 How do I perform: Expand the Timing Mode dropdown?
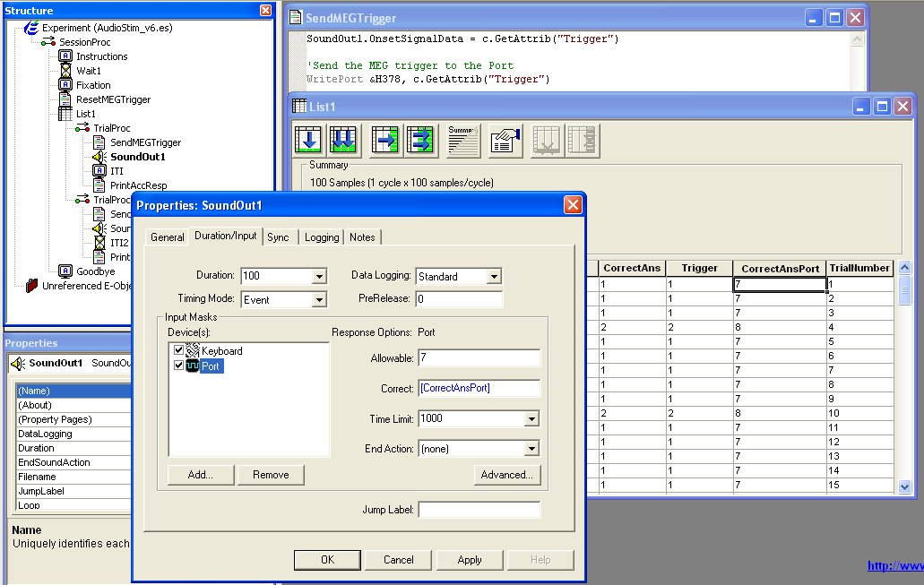pyautogui.click(x=319, y=299)
